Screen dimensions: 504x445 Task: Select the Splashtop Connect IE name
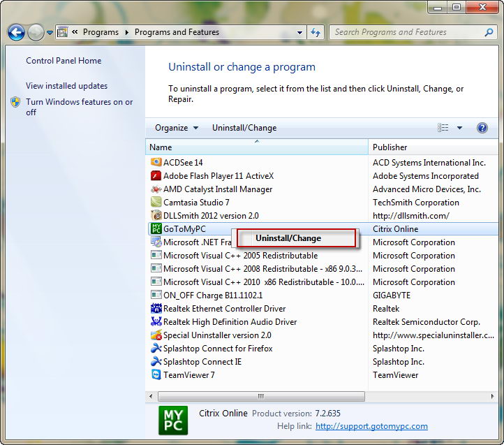202,362
